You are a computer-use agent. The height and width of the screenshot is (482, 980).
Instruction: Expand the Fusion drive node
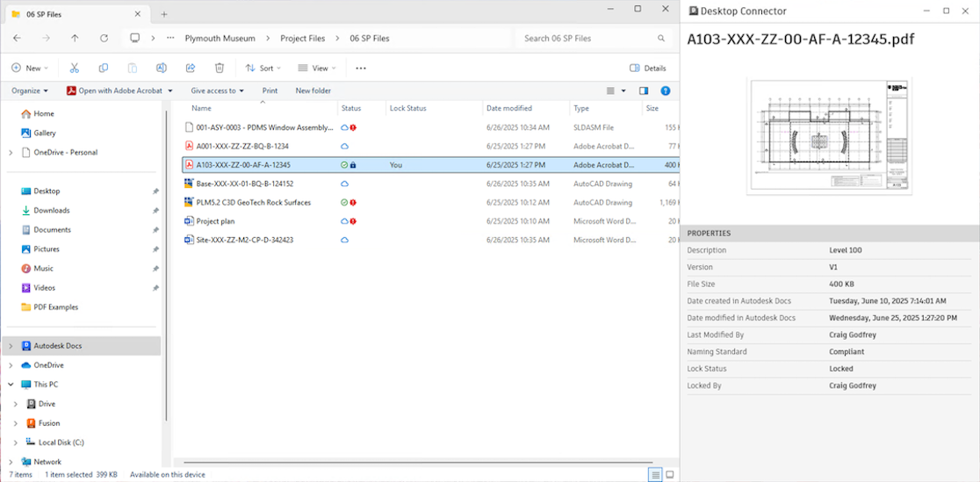tap(17, 423)
